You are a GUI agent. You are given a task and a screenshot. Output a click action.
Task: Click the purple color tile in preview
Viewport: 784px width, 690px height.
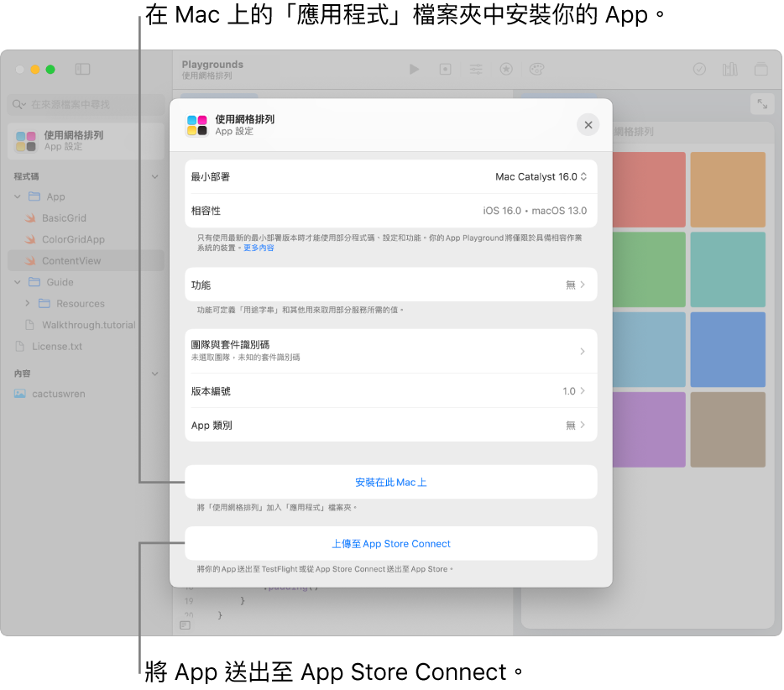(649, 430)
